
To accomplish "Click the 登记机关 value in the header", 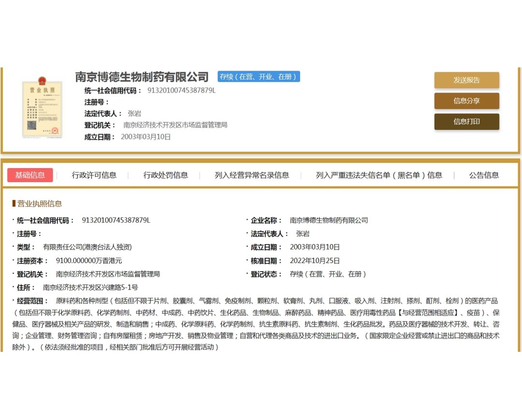I will [175, 125].
